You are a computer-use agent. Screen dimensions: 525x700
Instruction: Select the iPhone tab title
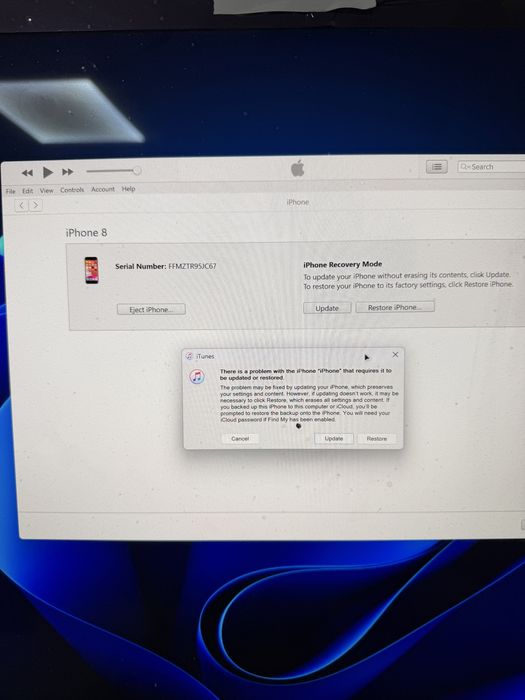tap(298, 202)
